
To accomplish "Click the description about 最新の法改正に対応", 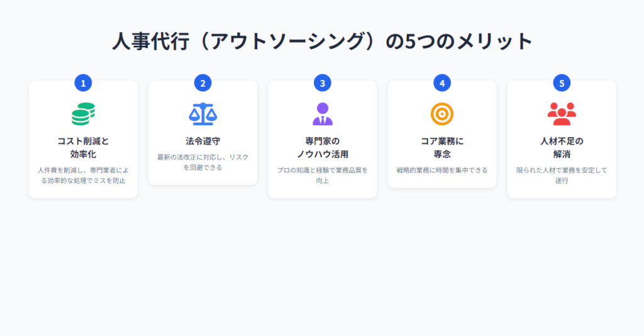I will [x=203, y=162].
